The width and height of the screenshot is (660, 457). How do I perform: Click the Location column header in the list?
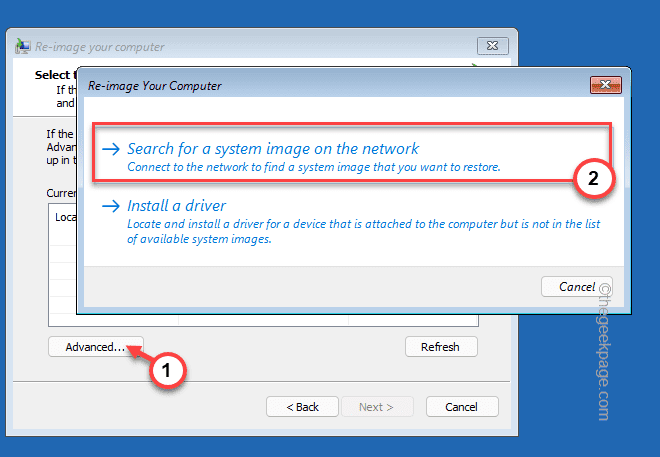tap(66, 217)
